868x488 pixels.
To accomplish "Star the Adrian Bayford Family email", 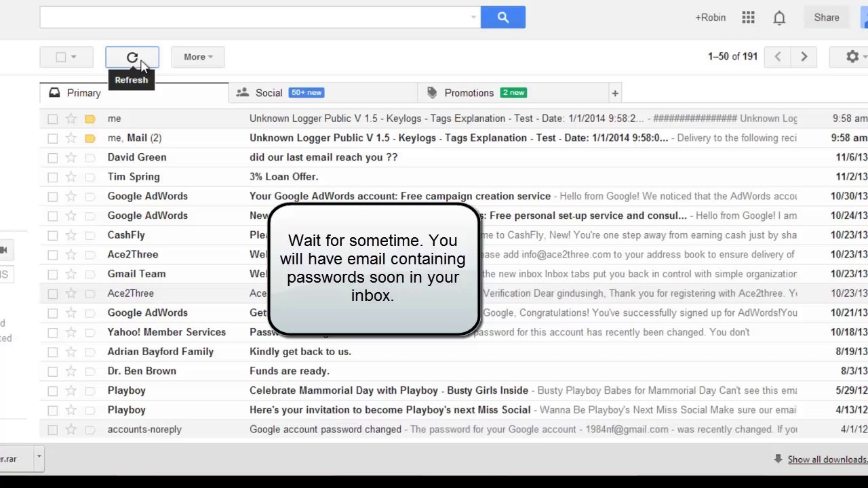I will pyautogui.click(x=71, y=352).
